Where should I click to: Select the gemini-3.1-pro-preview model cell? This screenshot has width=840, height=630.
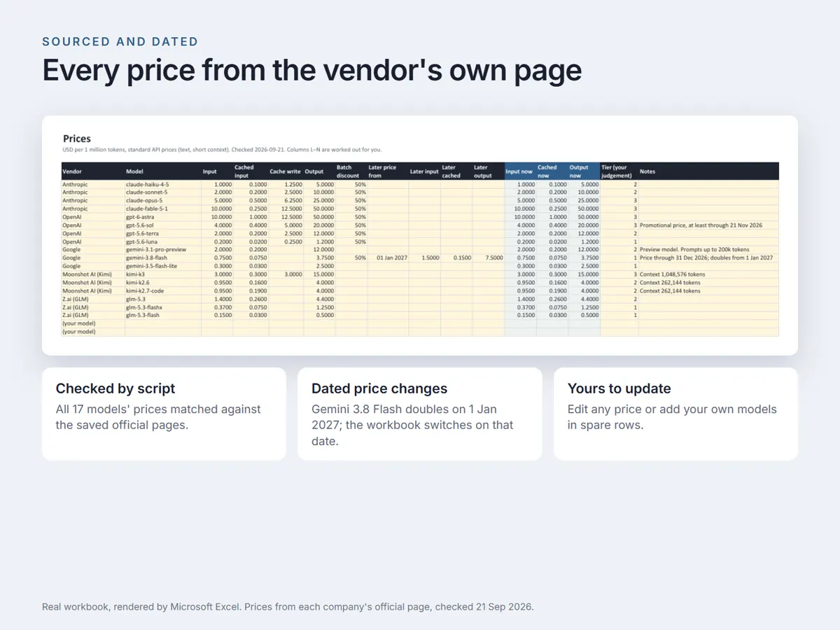[163, 250]
